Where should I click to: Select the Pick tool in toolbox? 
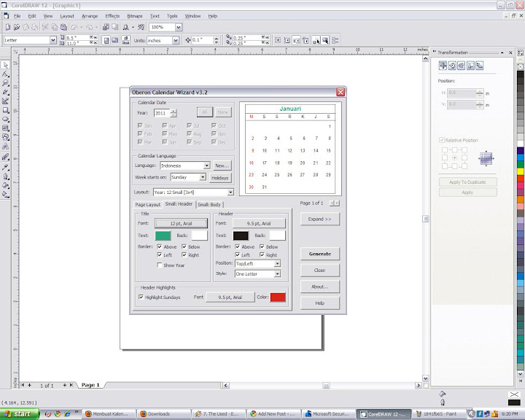(5, 65)
